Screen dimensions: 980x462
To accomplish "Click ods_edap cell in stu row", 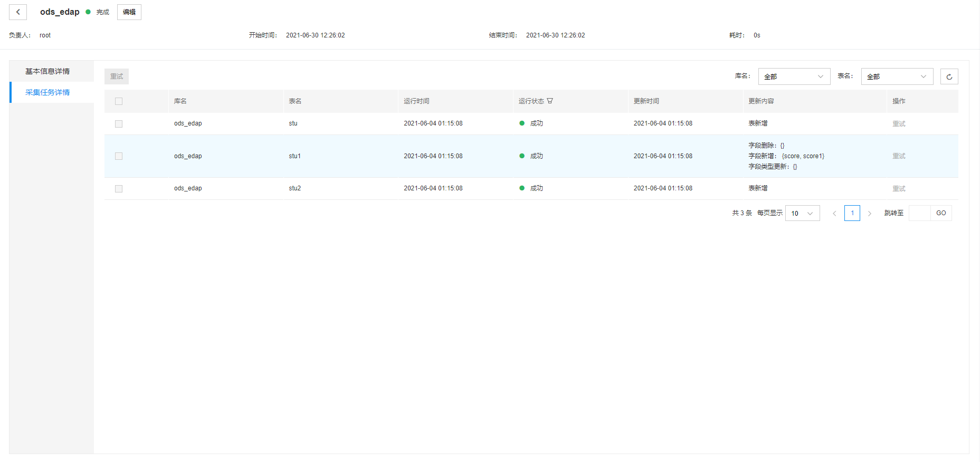I will [188, 123].
